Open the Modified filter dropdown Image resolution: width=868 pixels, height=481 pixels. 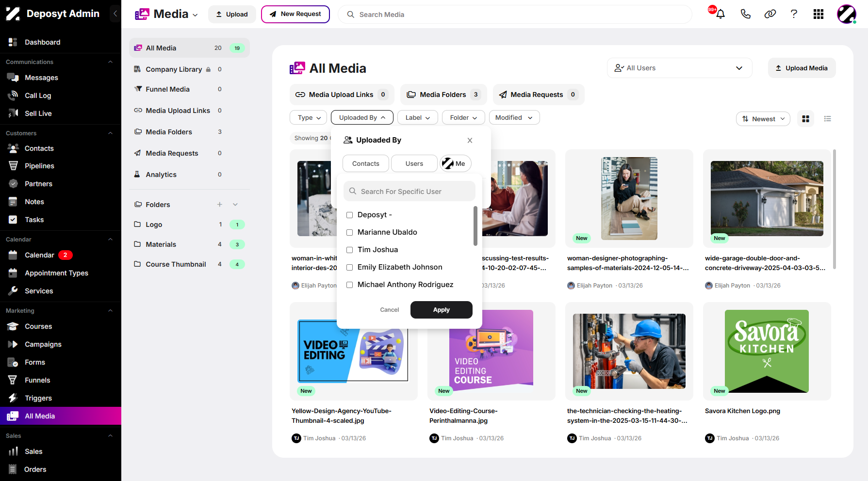pyautogui.click(x=514, y=117)
